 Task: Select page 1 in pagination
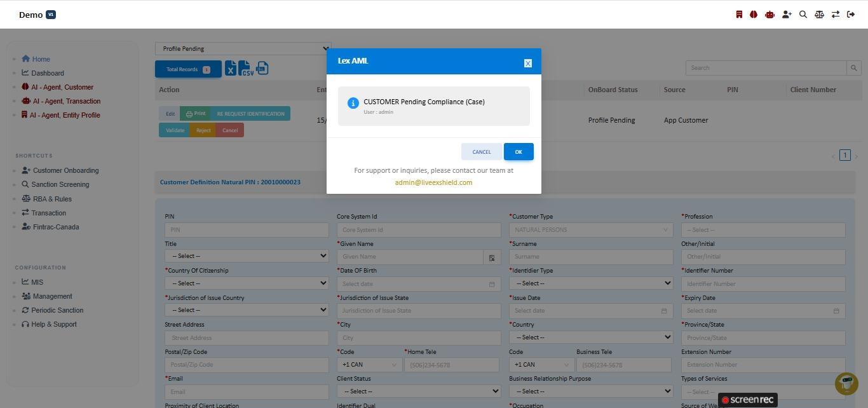tap(844, 155)
